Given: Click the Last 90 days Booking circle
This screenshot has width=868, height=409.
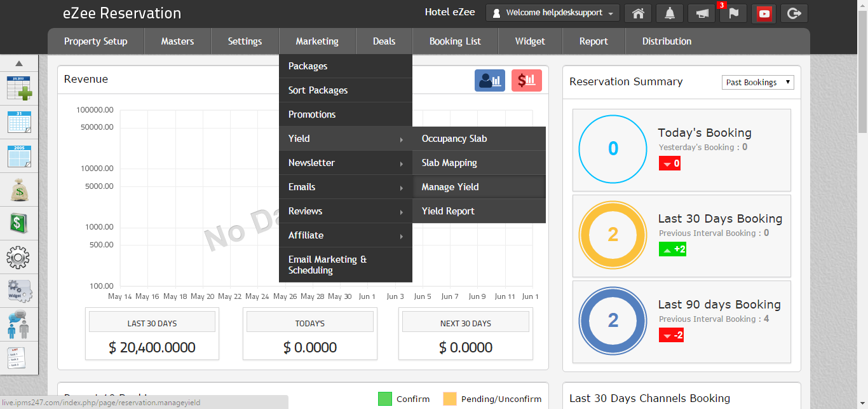Looking at the screenshot, I should (x=613, y=321).
